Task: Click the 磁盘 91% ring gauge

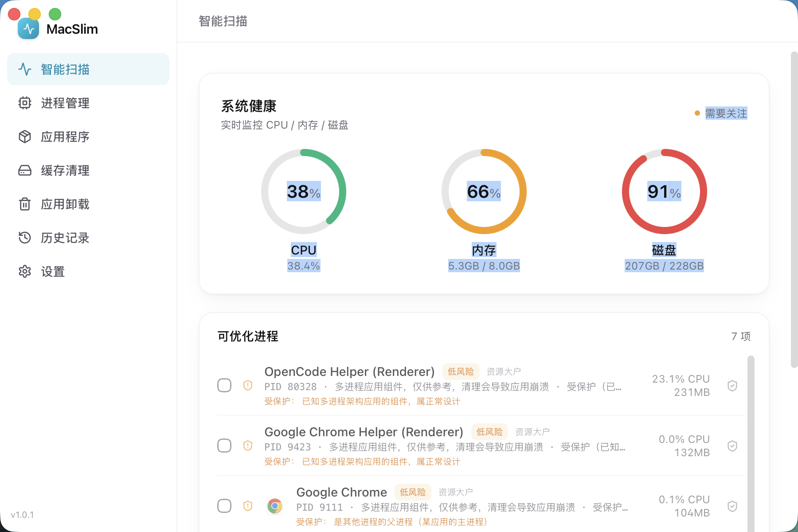Action: [664, 192]
